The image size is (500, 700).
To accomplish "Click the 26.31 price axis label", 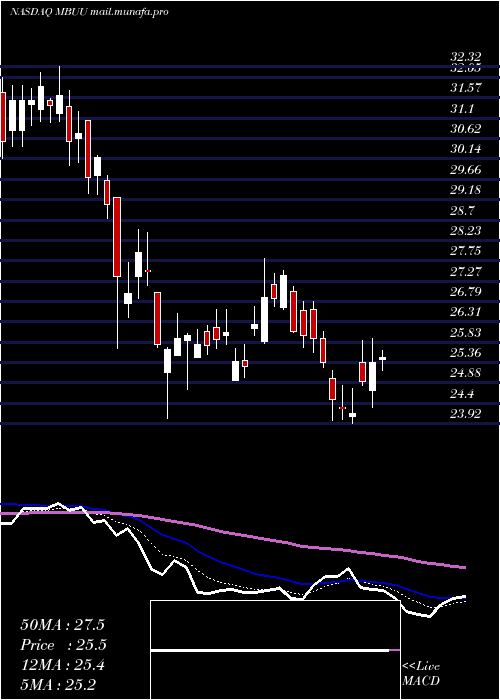I will (466, 312).
